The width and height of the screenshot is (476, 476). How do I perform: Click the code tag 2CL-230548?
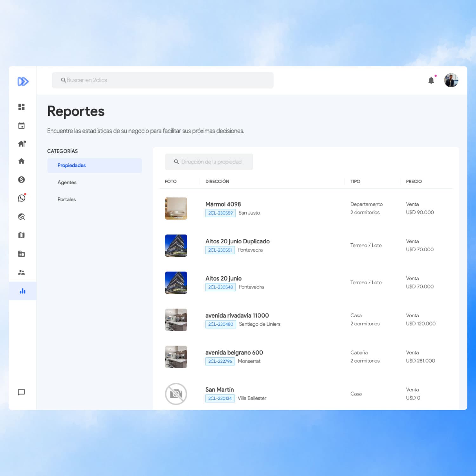coord(221,287)
